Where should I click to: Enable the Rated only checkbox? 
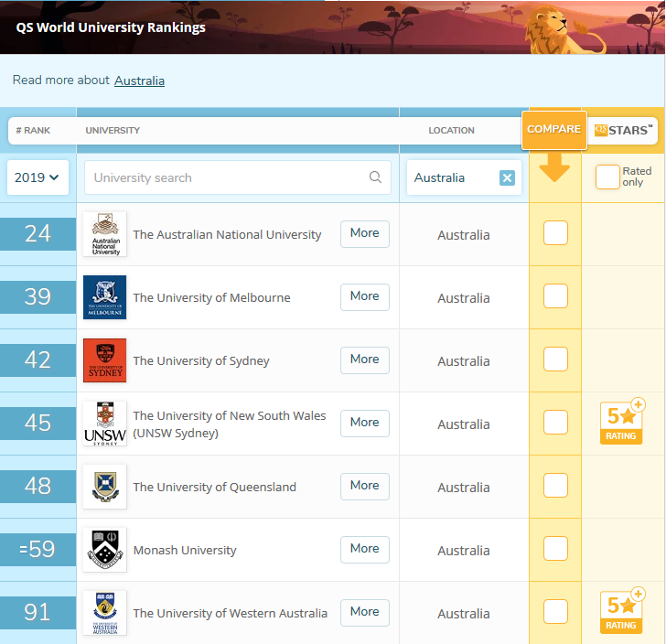[x=607, y=177]
